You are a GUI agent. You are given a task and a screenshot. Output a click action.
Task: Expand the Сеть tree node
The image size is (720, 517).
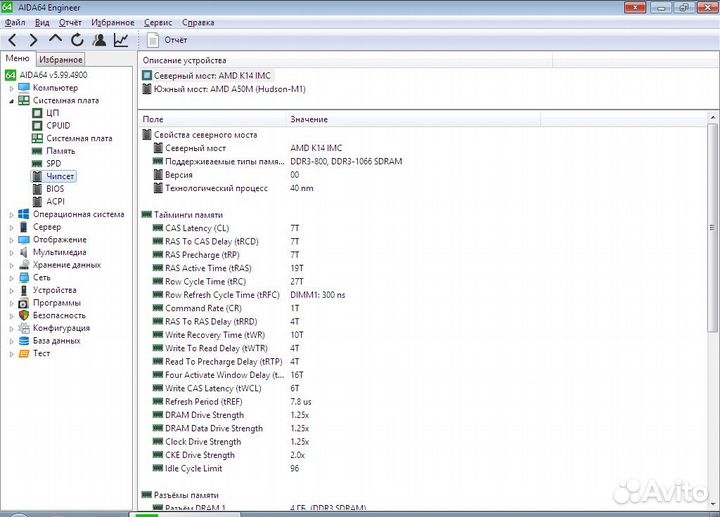(x=11, y=278)
